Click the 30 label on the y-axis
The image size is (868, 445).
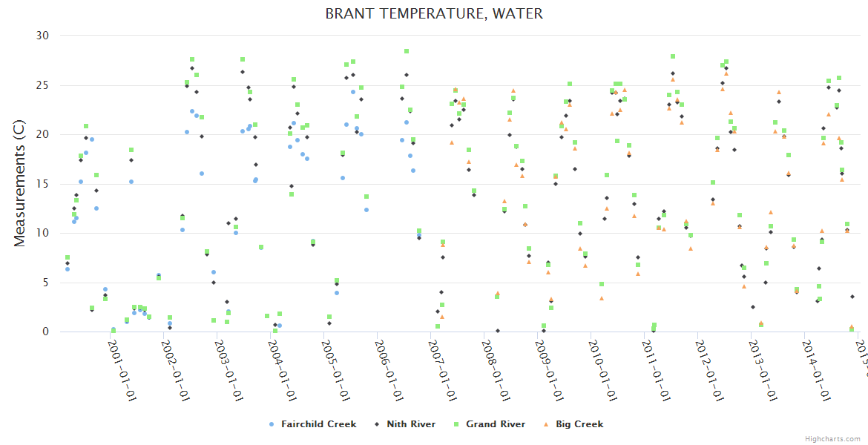[x=42, y=36]
